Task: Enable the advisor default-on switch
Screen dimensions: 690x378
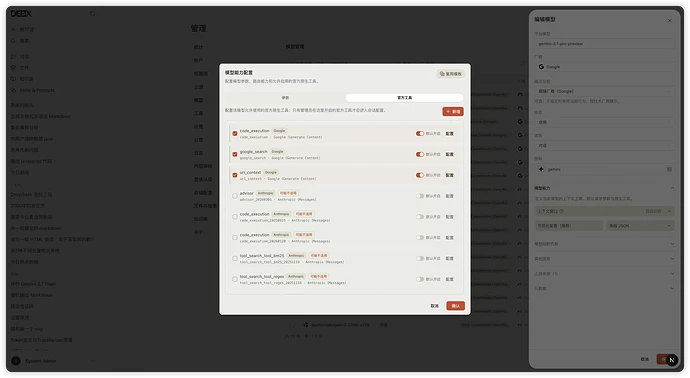Action: (420, 196)
